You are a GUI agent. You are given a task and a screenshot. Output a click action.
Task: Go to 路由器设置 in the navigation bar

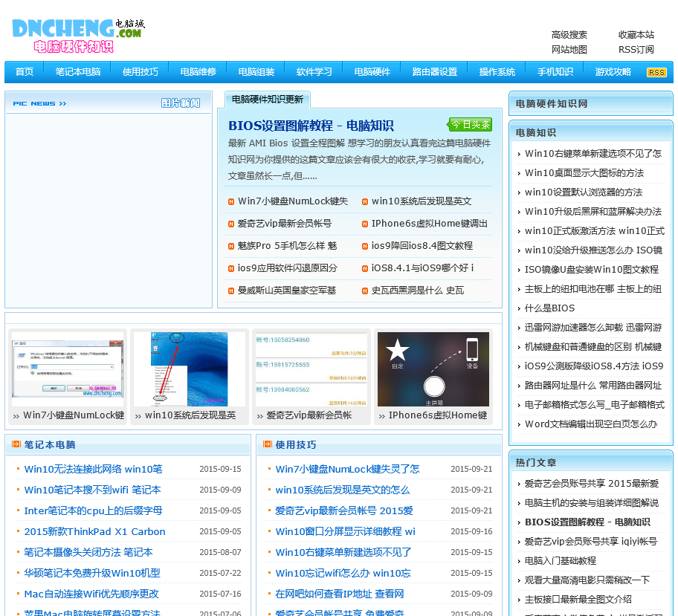(435, 72)
